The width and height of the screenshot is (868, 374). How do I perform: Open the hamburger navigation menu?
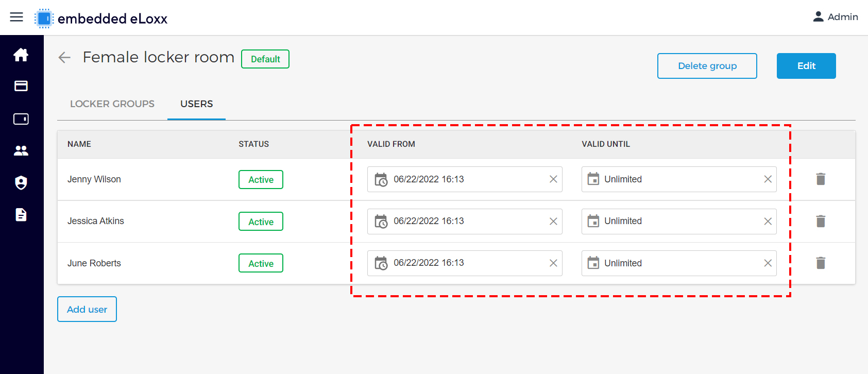16,17
